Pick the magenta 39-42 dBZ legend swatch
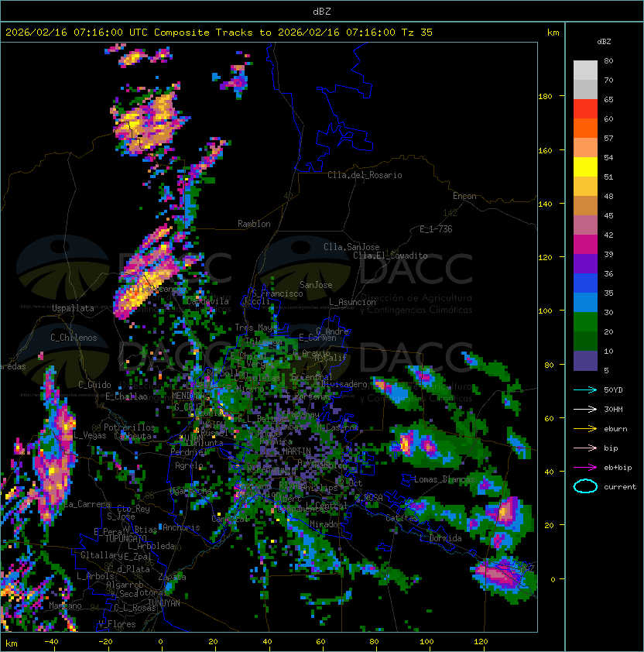This screenshot has height=652, width=644. 585,245
